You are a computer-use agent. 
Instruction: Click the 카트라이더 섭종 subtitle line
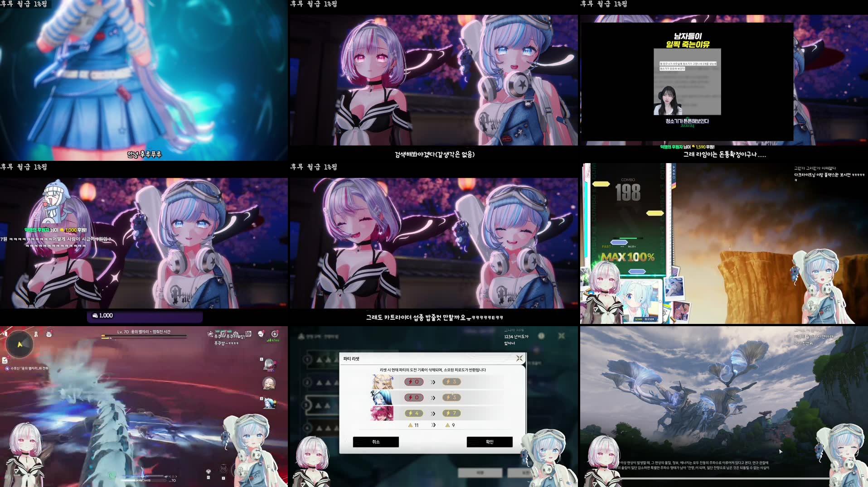tap(435, 318)
